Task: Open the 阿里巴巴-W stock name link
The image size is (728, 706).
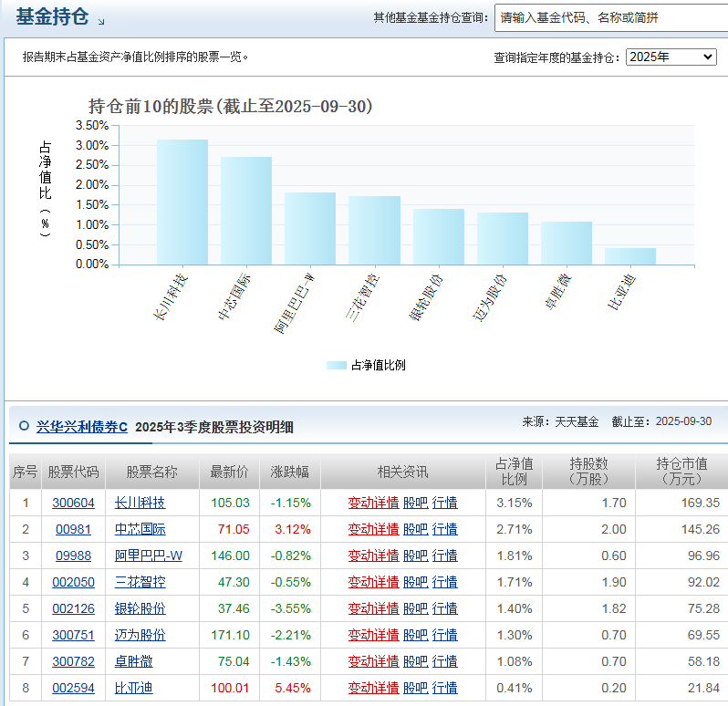Action: [149, 555]
